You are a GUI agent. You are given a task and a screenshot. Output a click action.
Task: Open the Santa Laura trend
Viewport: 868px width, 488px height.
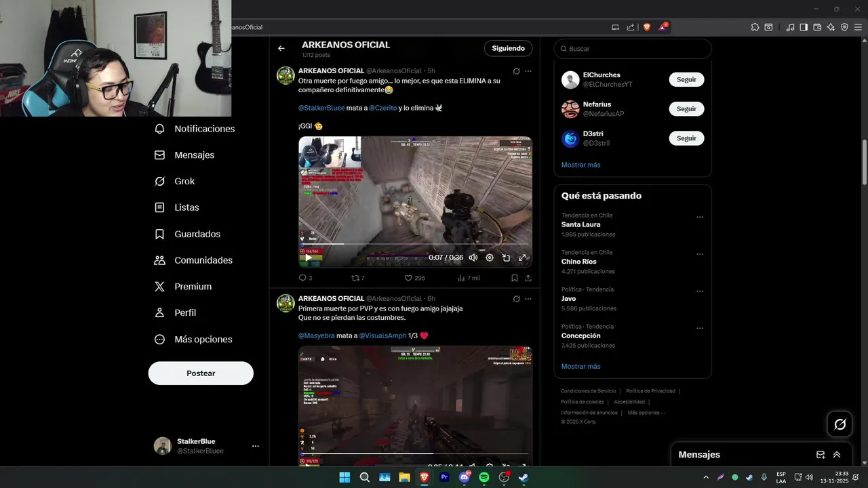click(580, 224)
